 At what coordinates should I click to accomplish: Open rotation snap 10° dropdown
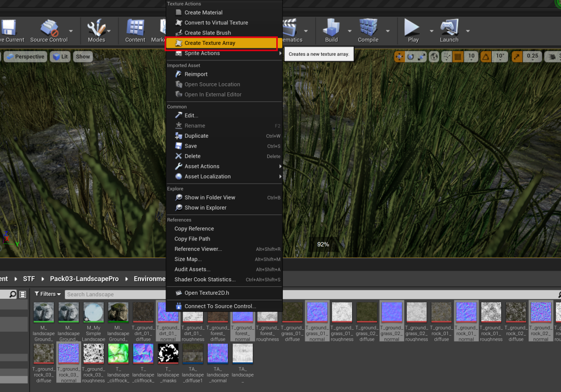tap(500, 56)
